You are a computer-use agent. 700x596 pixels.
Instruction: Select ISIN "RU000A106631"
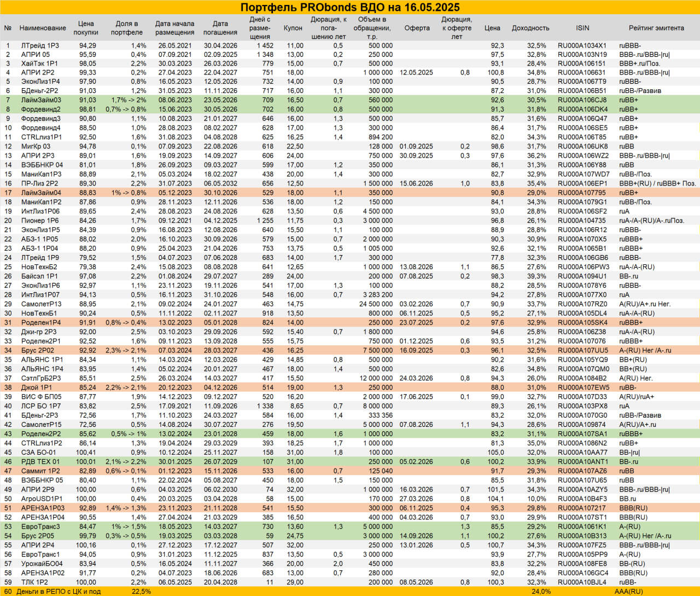click(x=582, y=73)
